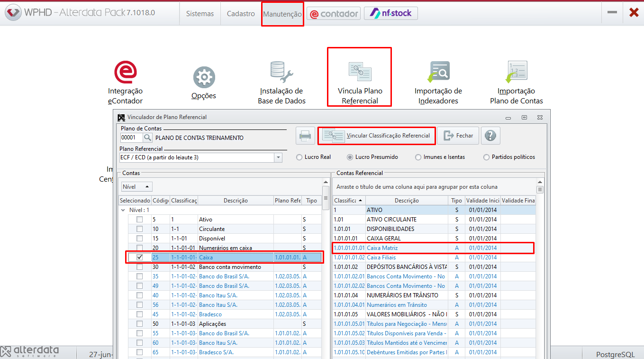This screenshot has width=644, height=359.
Task: Select the NUMERÁRIOS EM TRÂNSITO row
Action: (434, 295)
